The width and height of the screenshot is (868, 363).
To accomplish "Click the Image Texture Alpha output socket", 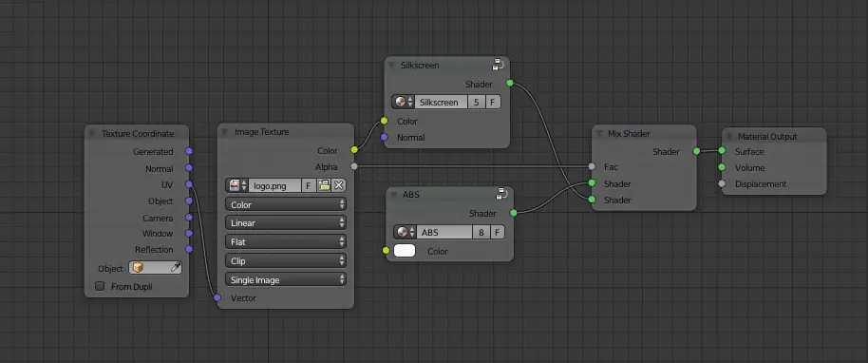I will coord(354,166).
